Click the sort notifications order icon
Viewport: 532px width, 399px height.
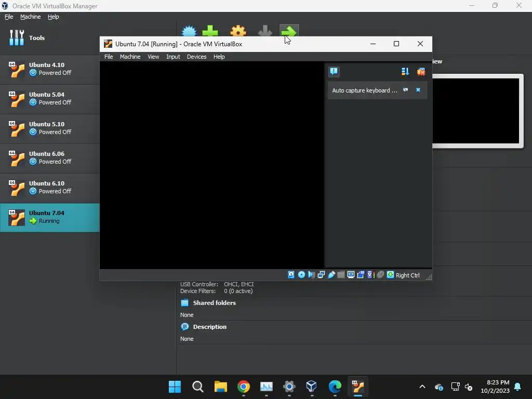405,72
